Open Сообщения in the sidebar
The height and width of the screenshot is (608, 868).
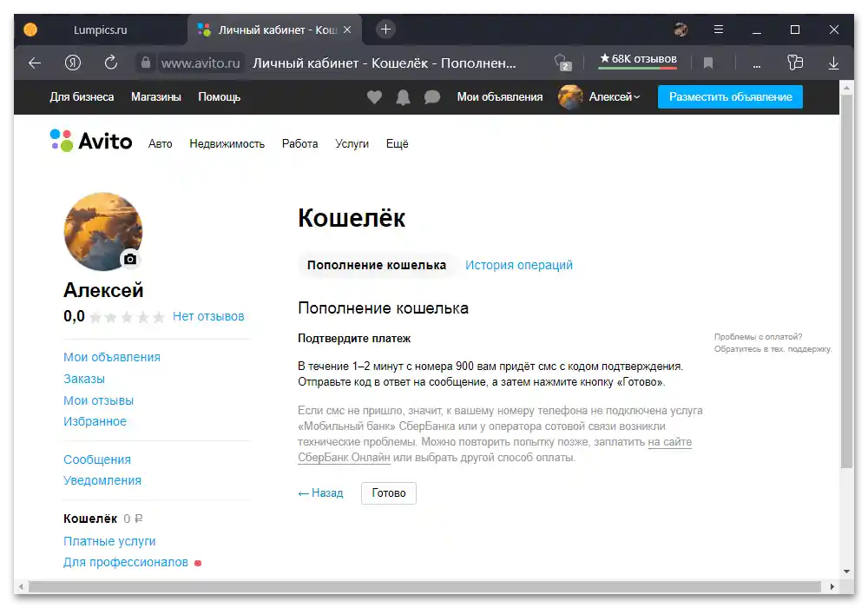coord(97,459)
